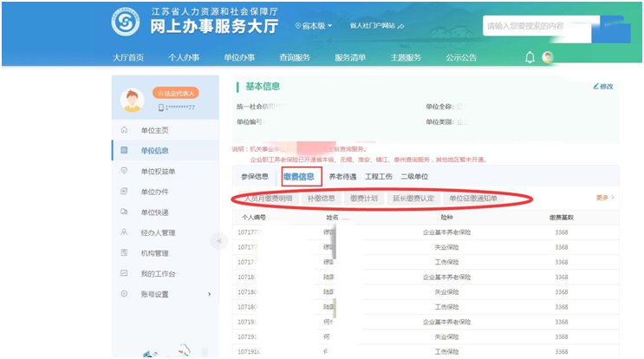Click the site logo emblem in header
This screenshot has width=644, height=359.
tap(127, 23)
